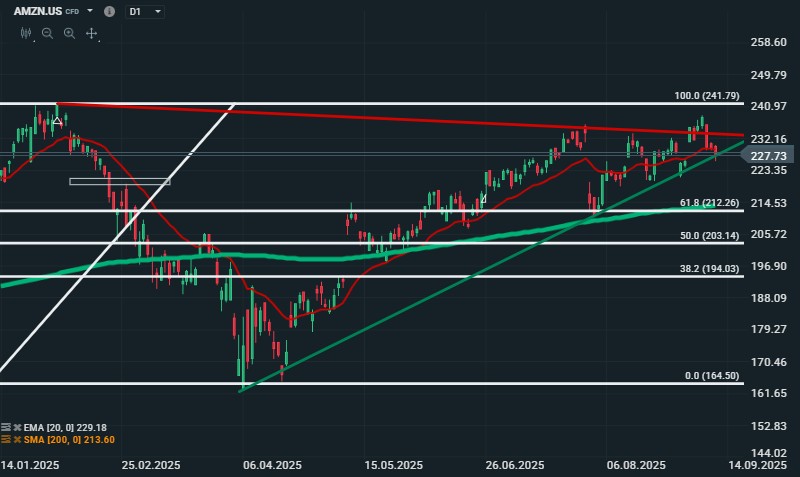Click the zoom in magnifier icon
800x477 pixels.
point(69,33)
